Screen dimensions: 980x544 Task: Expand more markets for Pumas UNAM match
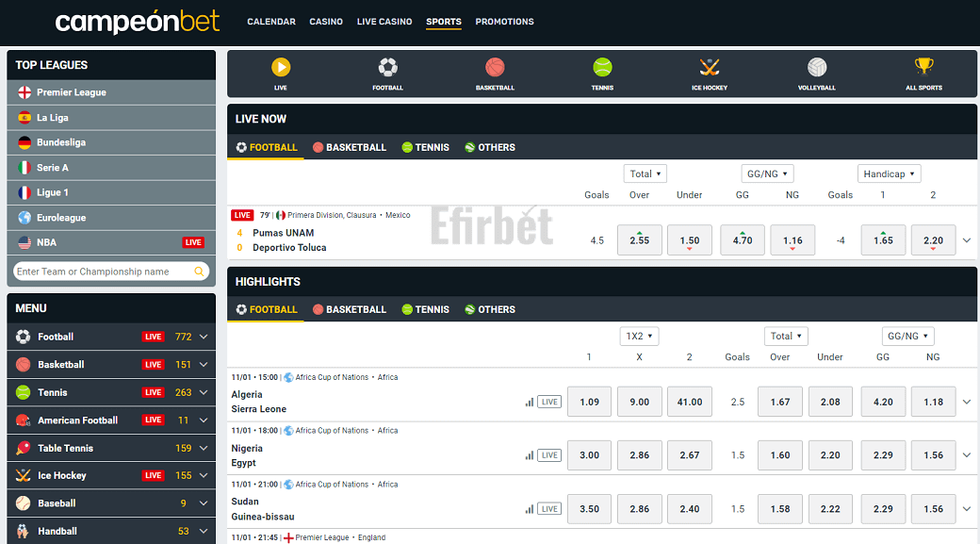967,240
